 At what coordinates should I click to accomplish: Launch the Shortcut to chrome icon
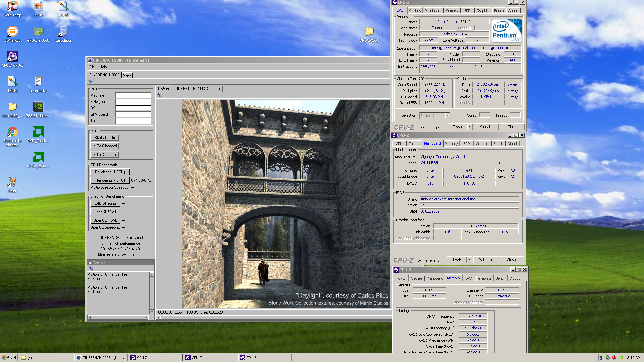point(12,137)
